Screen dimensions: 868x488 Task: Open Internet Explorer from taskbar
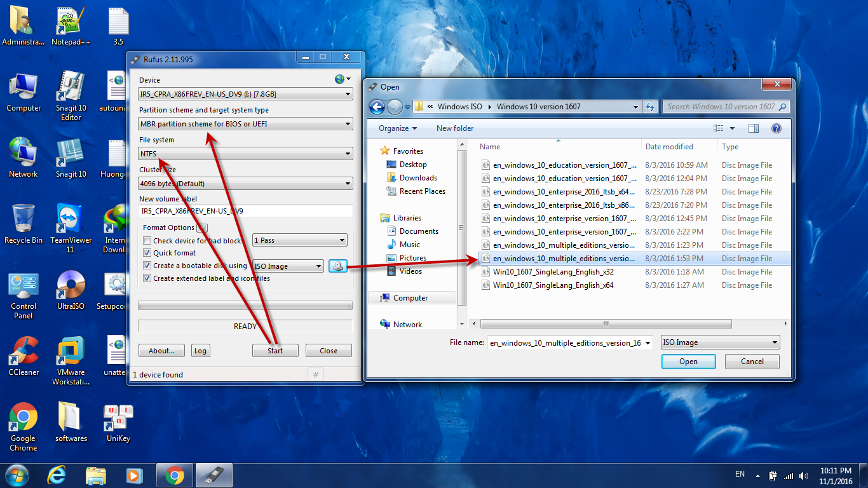tap(57, 475)
